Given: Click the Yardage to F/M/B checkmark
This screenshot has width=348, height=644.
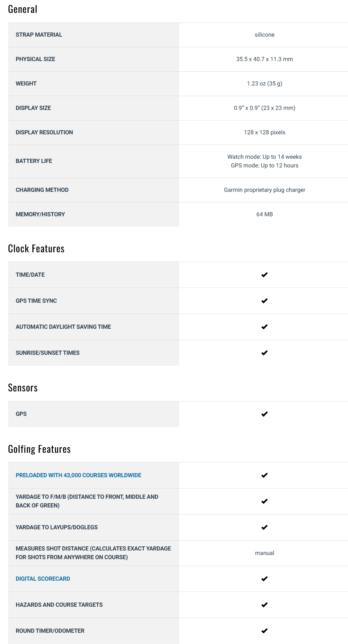Looking at the screenshot, I should click(x=264, y=501).
